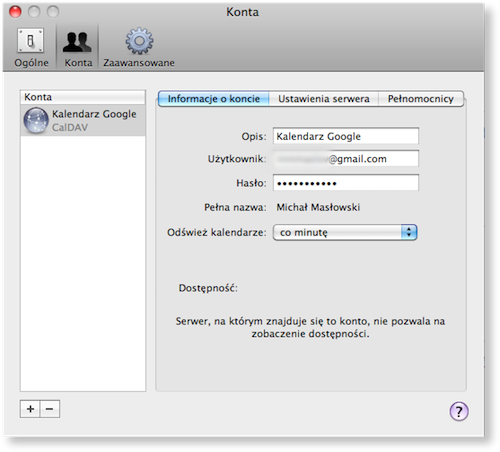Viewport: 500px width, 452px height.
Task: Click the Użytkownik email field
Action: pyautogui.click(x=346, y=159)
